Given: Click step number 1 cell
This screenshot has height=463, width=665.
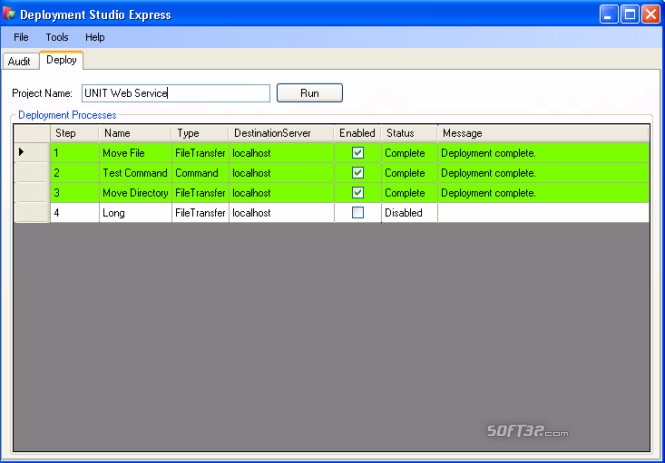Looking at the screenshot, I should point(75,153).
